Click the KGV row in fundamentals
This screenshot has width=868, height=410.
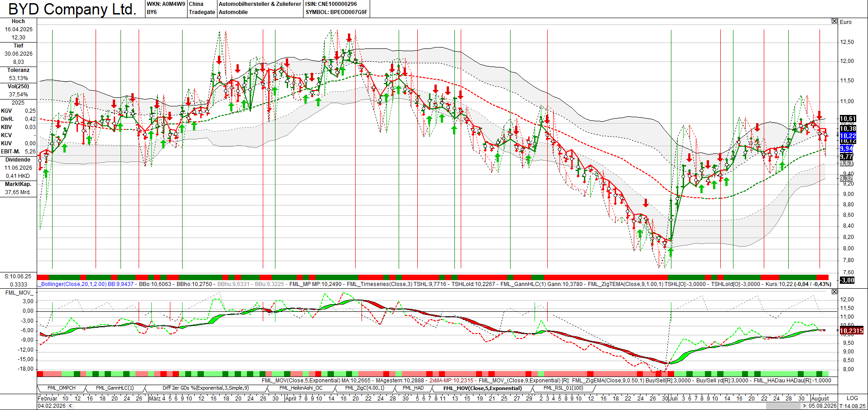(x=18, y=111)
